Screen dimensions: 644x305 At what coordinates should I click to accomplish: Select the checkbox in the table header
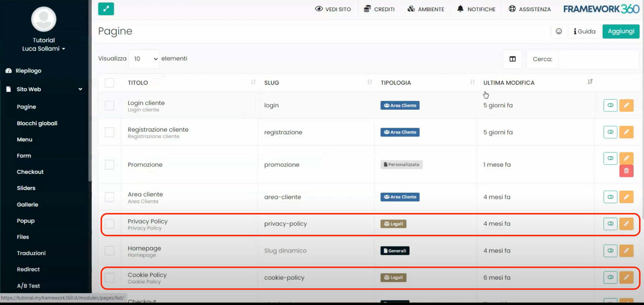click(110, 83)
